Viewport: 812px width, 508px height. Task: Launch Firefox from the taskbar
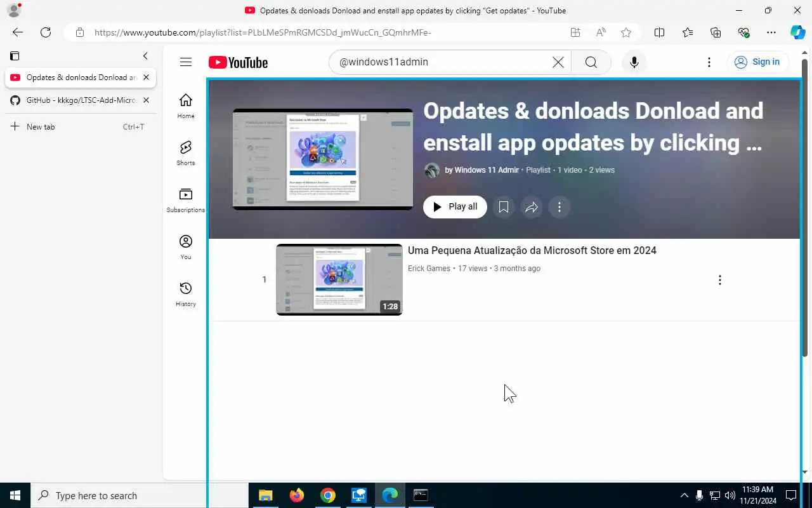coord(296,495)
